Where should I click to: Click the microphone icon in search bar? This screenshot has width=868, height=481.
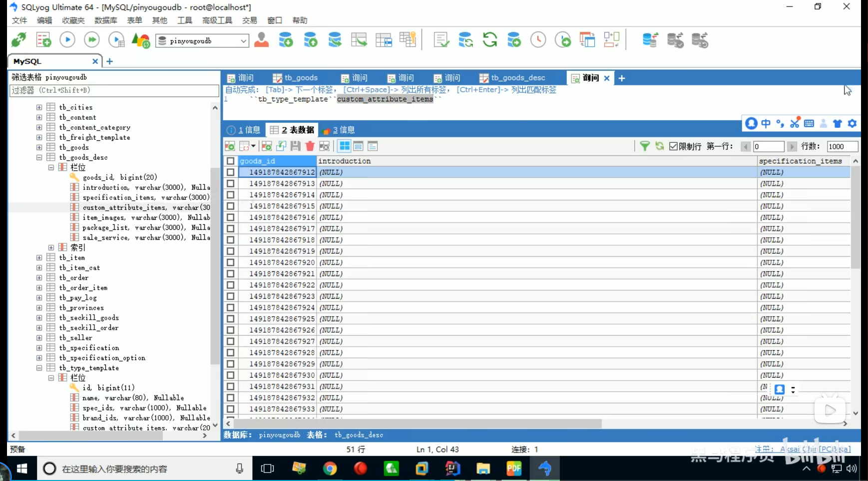coord(240,469)
